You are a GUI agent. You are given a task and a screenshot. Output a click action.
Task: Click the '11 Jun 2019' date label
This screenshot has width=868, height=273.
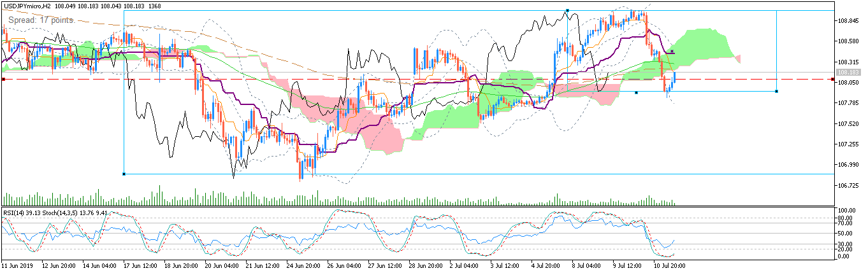click(18, 265)
